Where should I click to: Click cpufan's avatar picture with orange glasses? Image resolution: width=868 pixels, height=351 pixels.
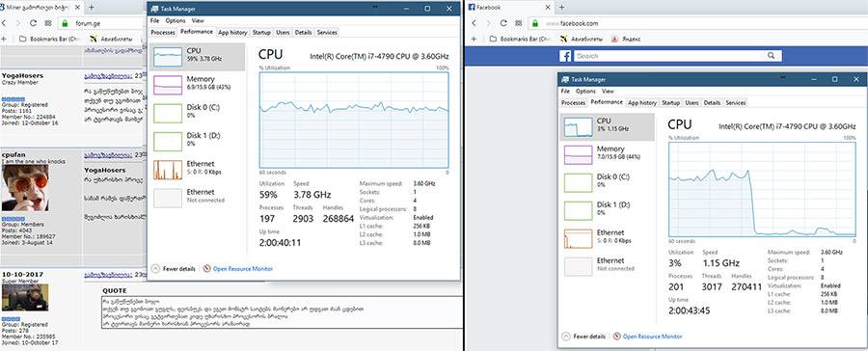[25, 188]
